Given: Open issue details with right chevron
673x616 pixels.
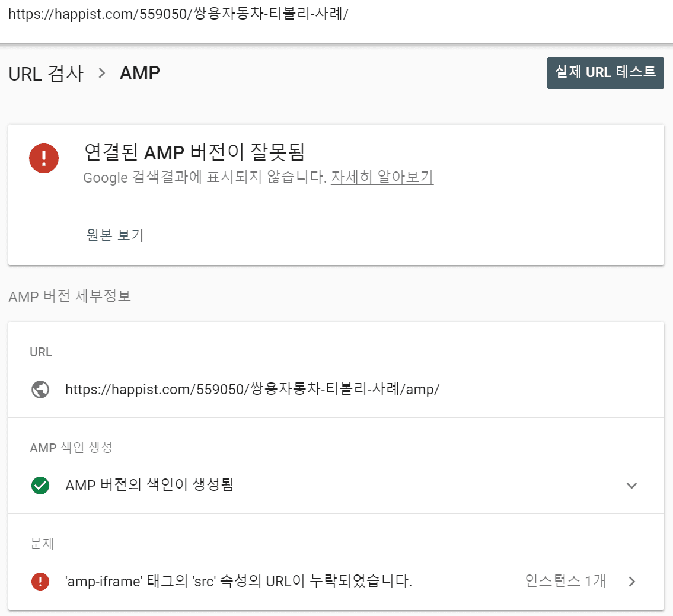Looking at the screenshot, I should point(632,581).
